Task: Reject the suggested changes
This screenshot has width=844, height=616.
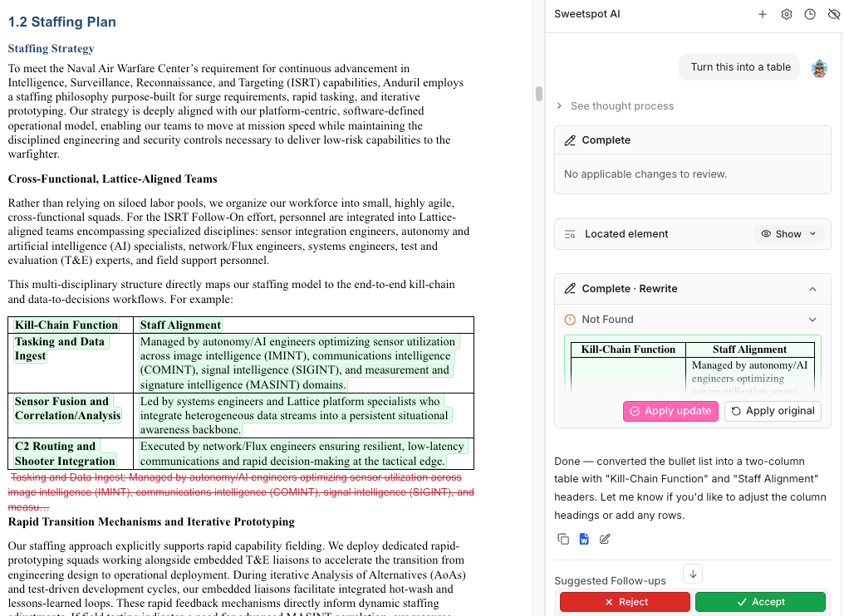Action: point(625,602)
